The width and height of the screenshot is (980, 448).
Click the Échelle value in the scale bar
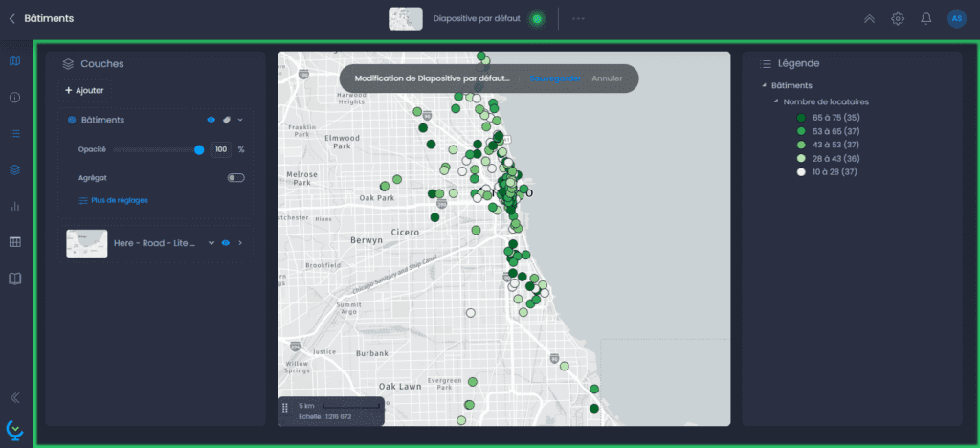click(x=325, y=416)
